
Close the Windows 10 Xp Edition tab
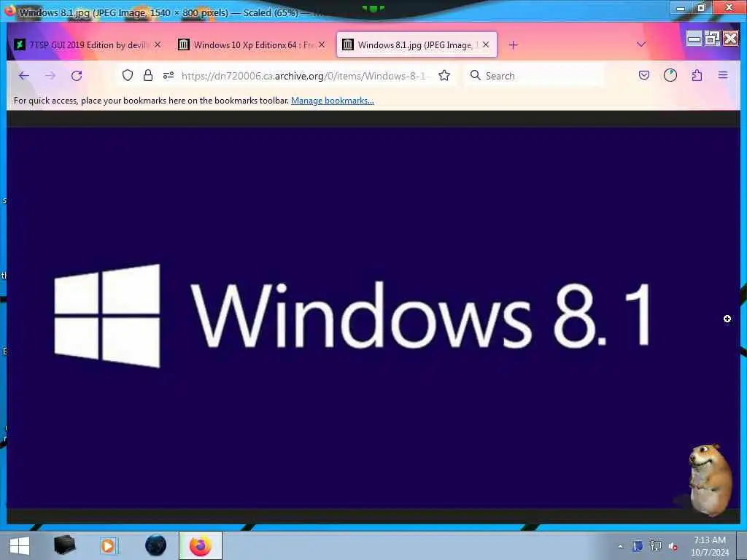322,44
